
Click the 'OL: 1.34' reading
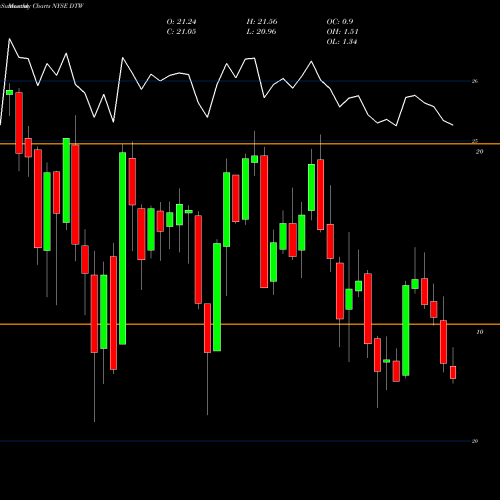pos(342,42)
